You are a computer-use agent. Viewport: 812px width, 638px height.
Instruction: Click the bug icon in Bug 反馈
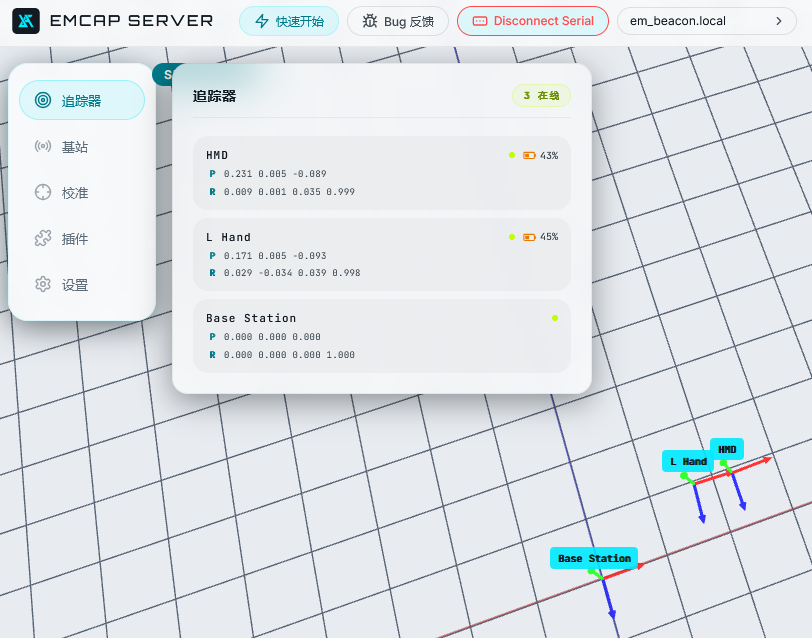tap(370, 21)
